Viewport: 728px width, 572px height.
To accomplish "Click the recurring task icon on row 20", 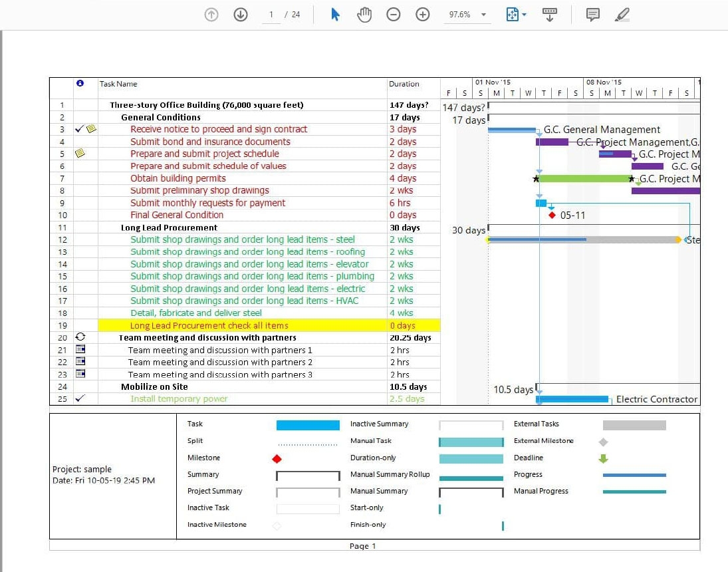I will coord(80,337).
